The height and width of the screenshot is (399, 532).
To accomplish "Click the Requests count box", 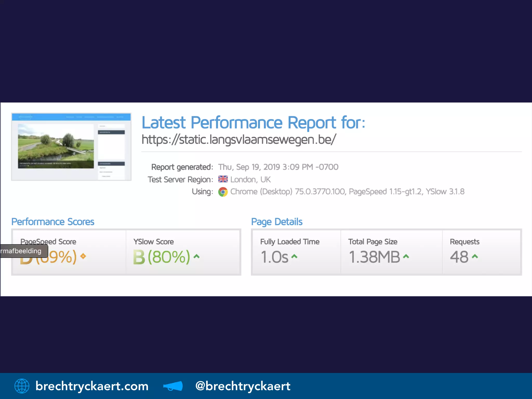I will (x=482, y=252).
